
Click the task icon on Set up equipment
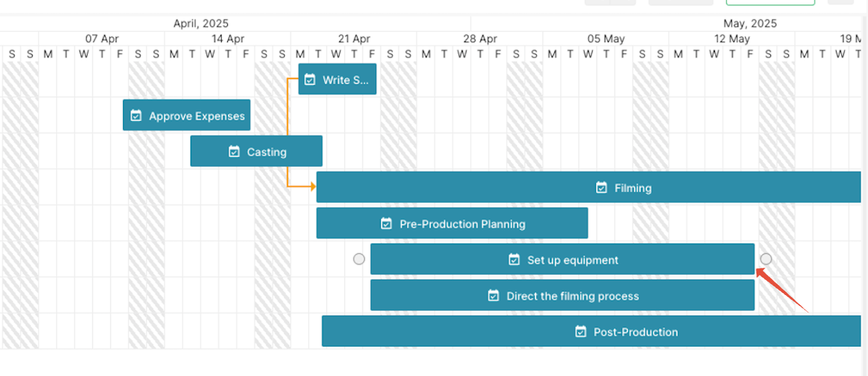click(514, 260)
